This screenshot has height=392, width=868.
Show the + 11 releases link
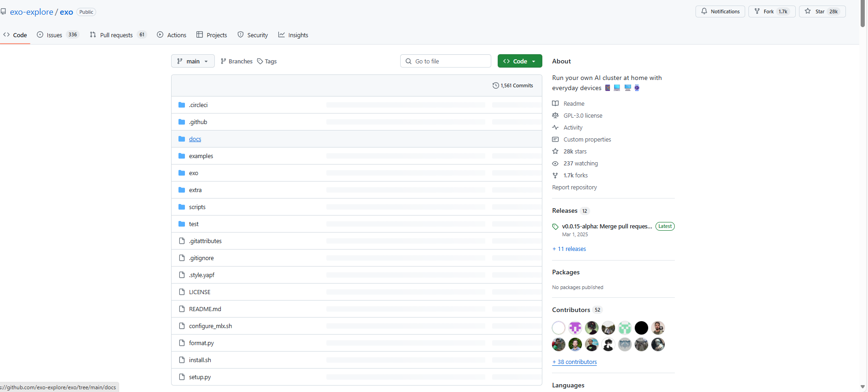569,249
